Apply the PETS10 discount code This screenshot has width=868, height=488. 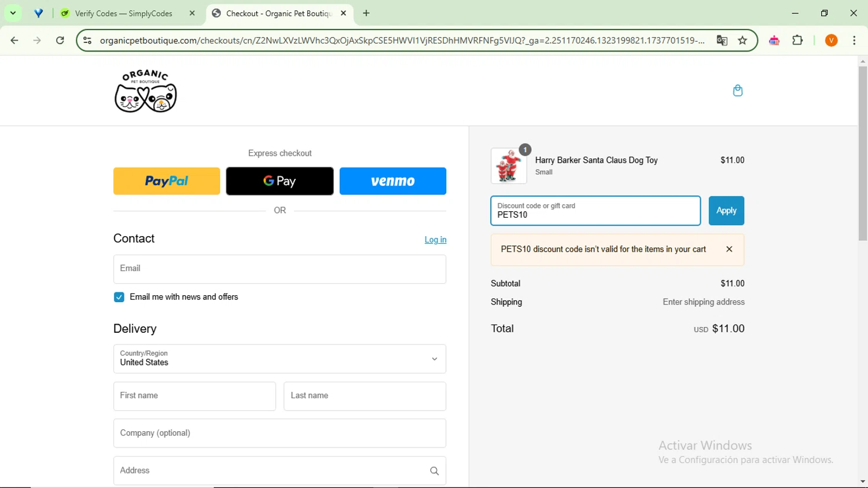[726, 211]
